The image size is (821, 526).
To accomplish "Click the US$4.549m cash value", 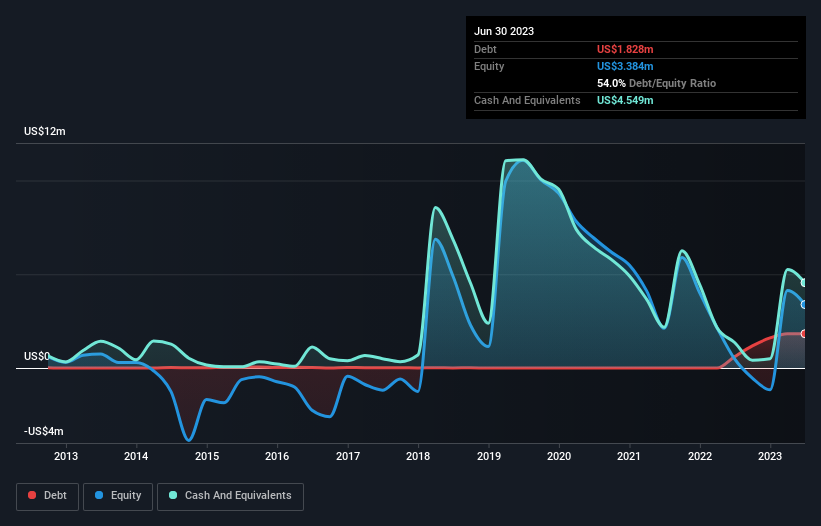I will (x=625, y=100).
